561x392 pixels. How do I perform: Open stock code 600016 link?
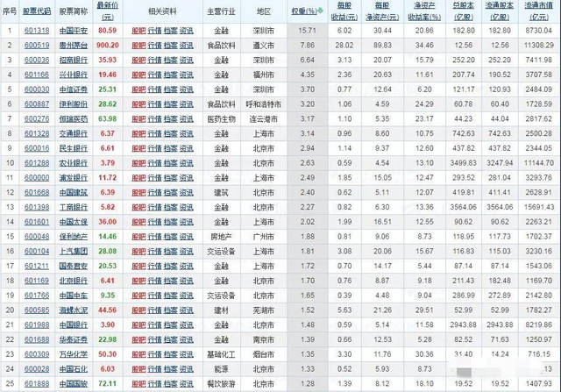coord(37,148)
